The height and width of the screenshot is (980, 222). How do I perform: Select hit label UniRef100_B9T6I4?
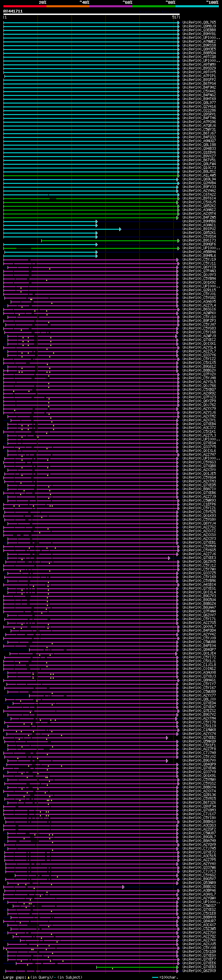(199, 198)
